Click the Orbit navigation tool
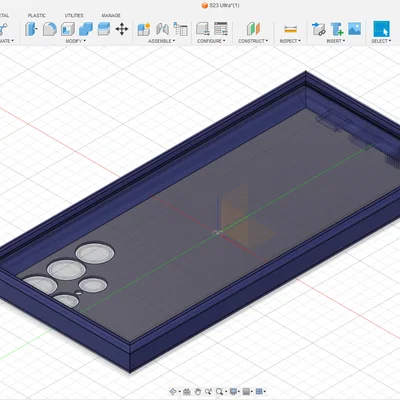This screenshot has height=400, width=400. click(173, 391)
